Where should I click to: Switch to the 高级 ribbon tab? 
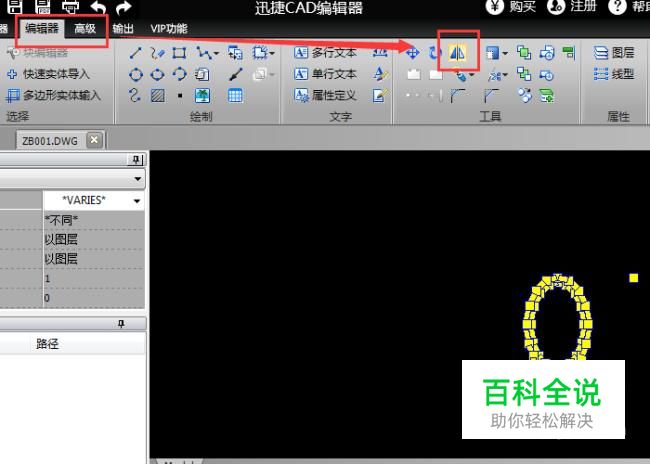point(85,29)
